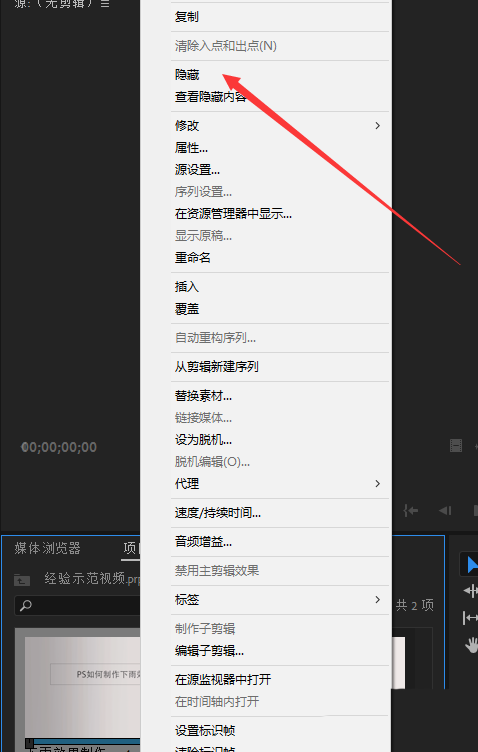
Task: Choose 重命名 in the context menu
Action: pyautogui.click(x=193, y=258)
